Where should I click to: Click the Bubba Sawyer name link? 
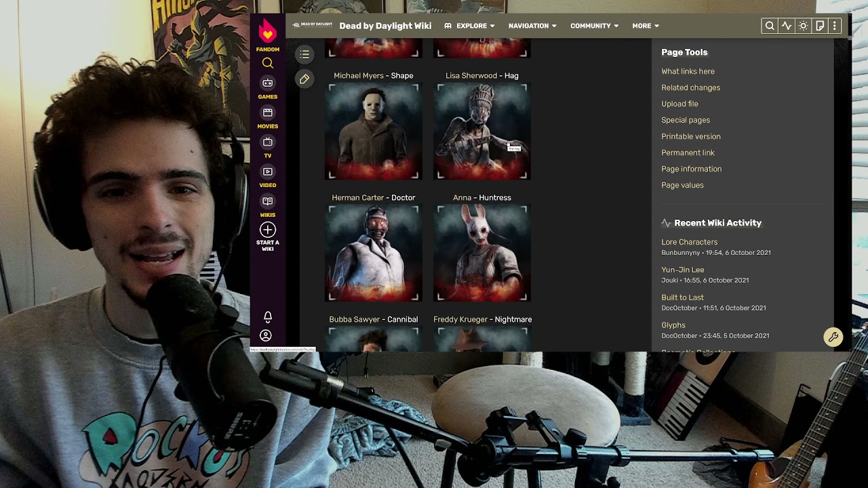tap(354, 319)
